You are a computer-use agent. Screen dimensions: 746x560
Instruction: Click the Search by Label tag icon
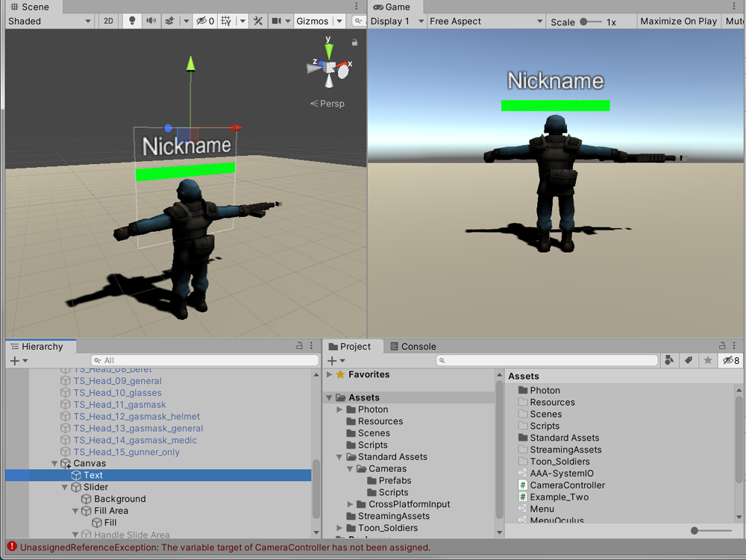pos(689,361)
